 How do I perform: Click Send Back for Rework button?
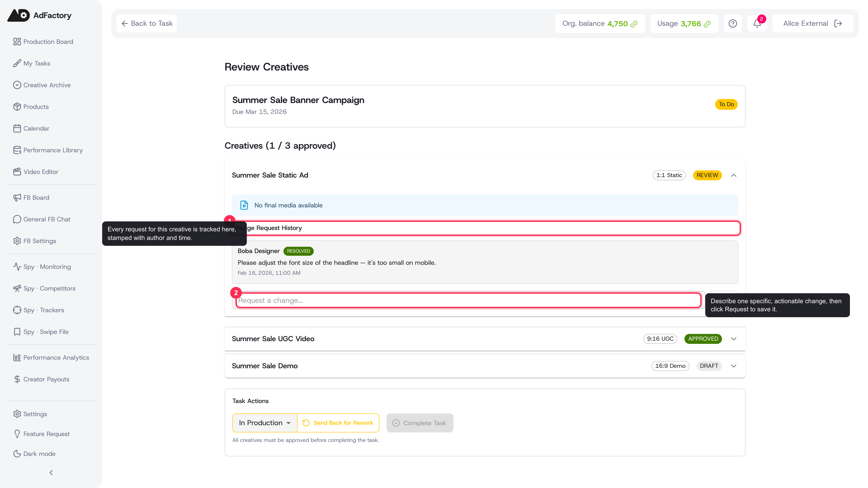coord(338,423)
